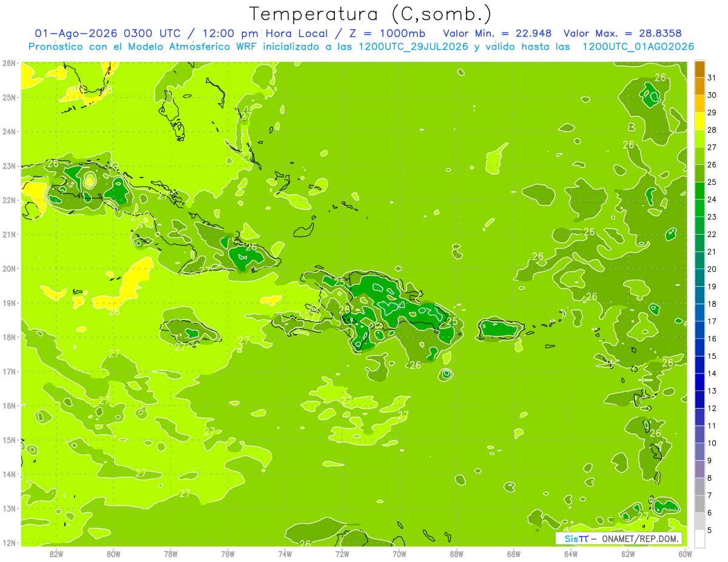Click the "22N" latitude axis label

point(9,200)
